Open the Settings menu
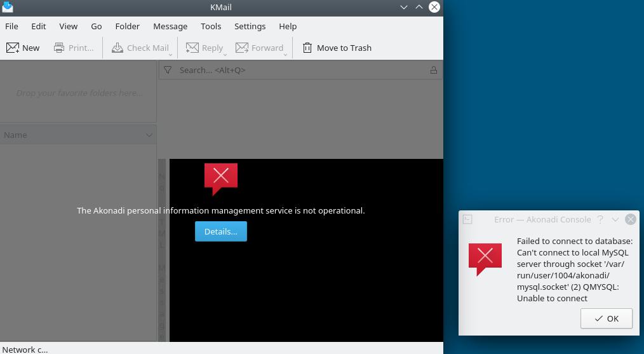This screenshot has height=354, width=644. pos(250,26)
